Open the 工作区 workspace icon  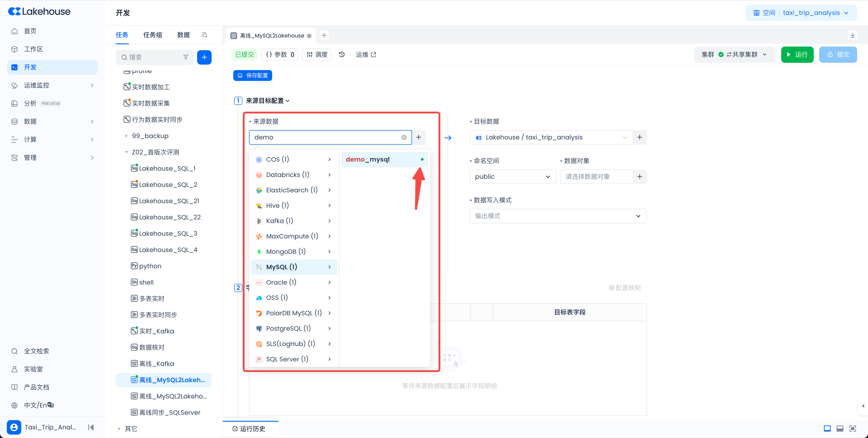[x=14, y=49]
